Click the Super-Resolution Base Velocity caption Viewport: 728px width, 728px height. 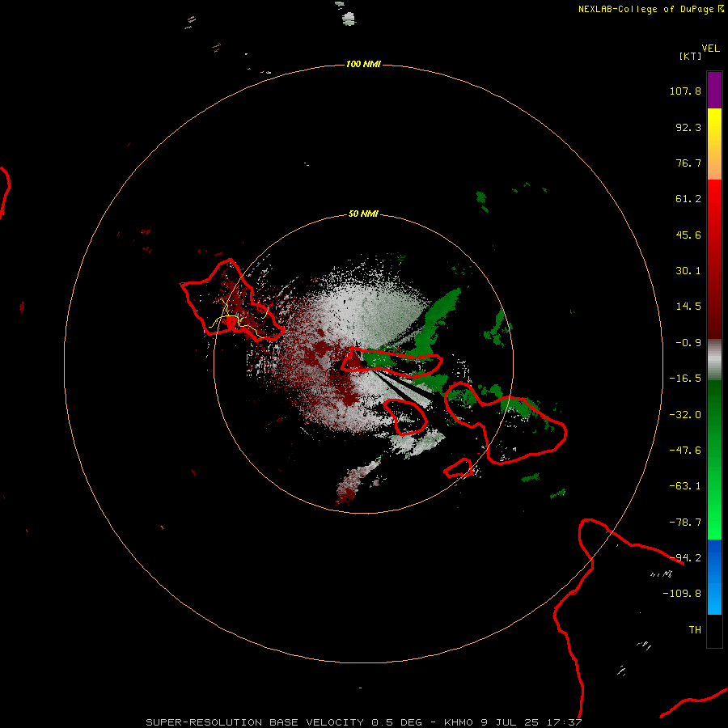(x=363, y=722)
